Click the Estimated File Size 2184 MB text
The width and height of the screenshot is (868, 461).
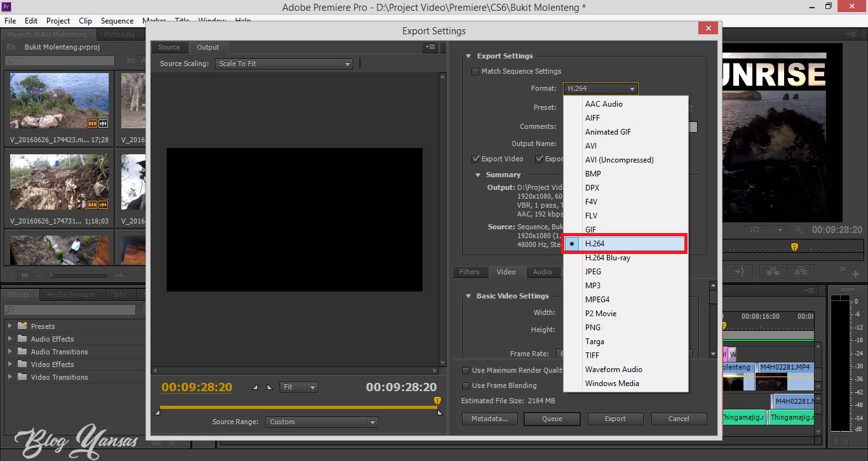point(508,401)
